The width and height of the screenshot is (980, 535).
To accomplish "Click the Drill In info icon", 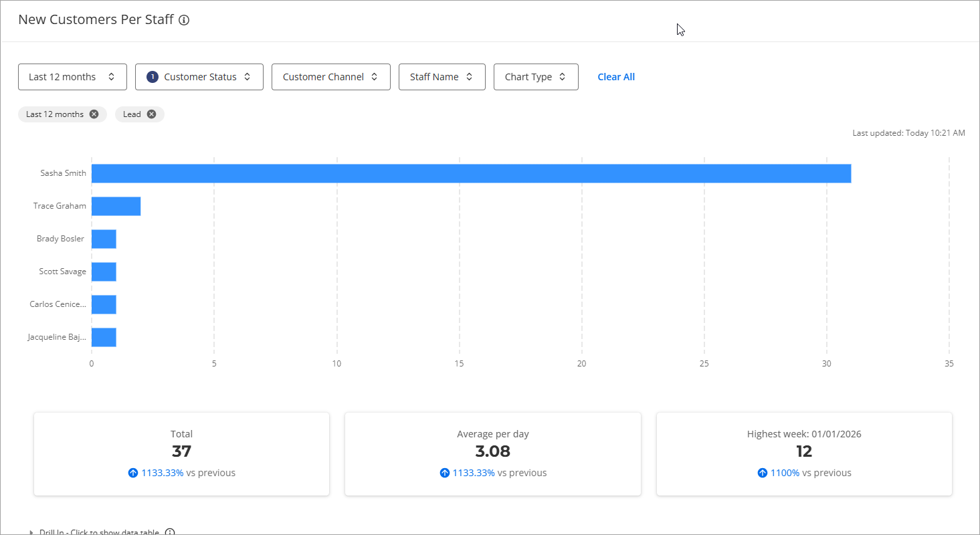I will coord(170,532).
